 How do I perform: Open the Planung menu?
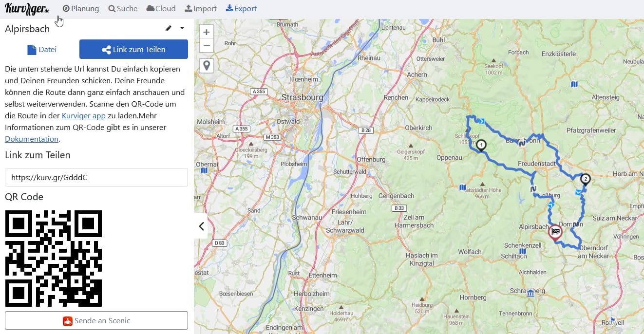81,8
